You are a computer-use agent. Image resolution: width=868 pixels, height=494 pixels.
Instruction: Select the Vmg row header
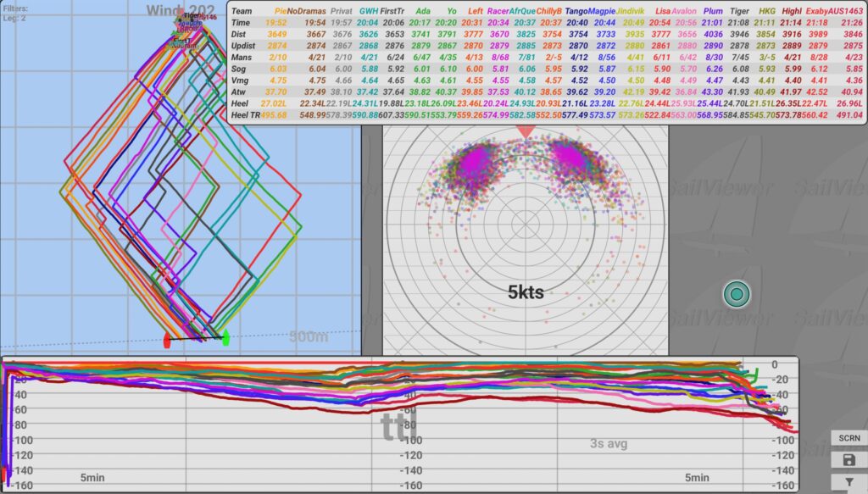[x=239, y=80]
